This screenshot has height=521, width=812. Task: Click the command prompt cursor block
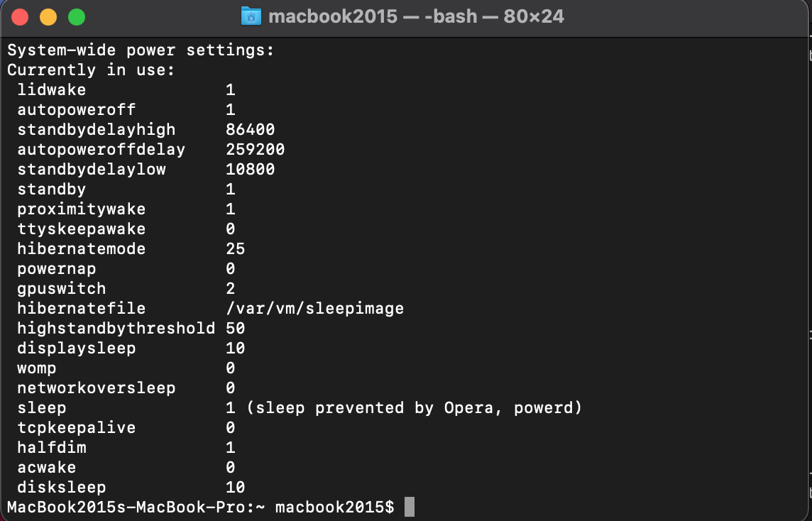point(409,507)
